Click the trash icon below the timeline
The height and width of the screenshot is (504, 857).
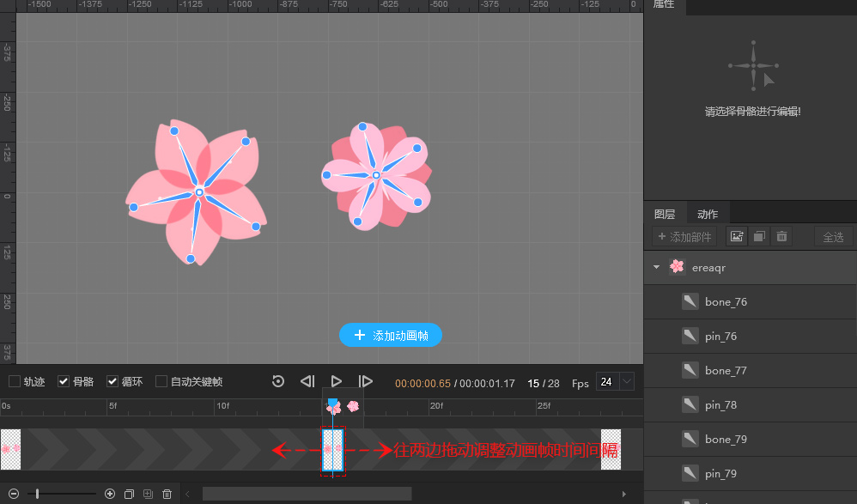[167, 494]
